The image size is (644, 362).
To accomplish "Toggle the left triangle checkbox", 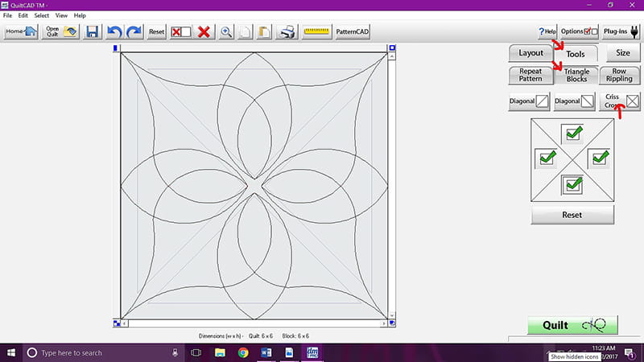I will (x=546, y=158).
